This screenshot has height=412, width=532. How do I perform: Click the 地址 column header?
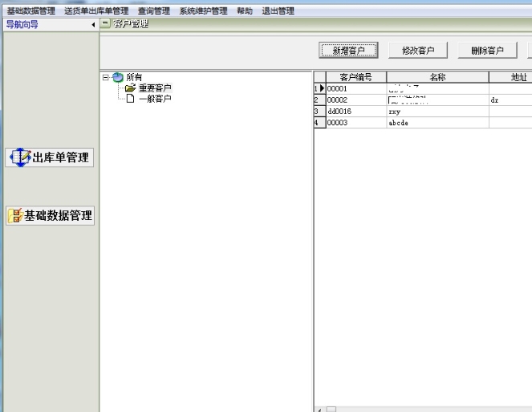coord(510,77)
